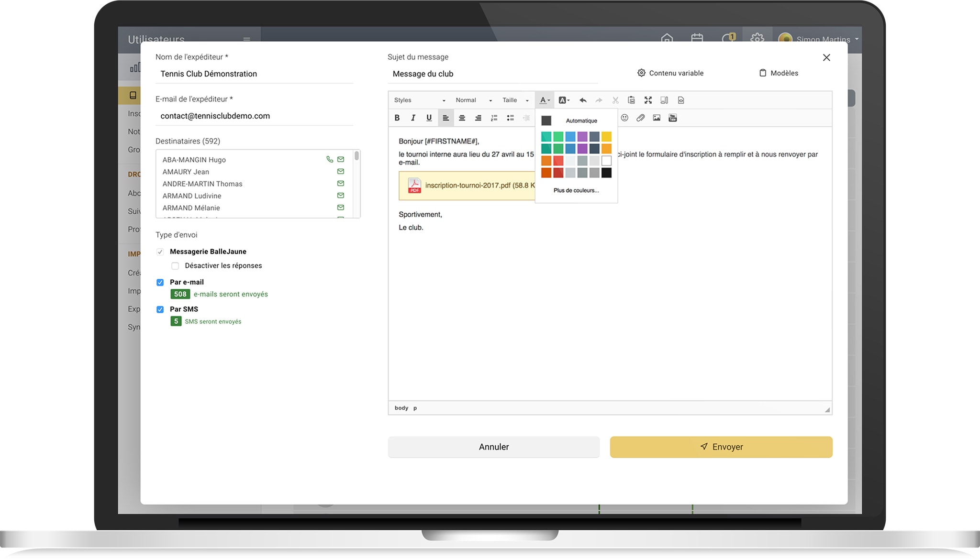Attach a file with paperclip icon

click(640, 118)
